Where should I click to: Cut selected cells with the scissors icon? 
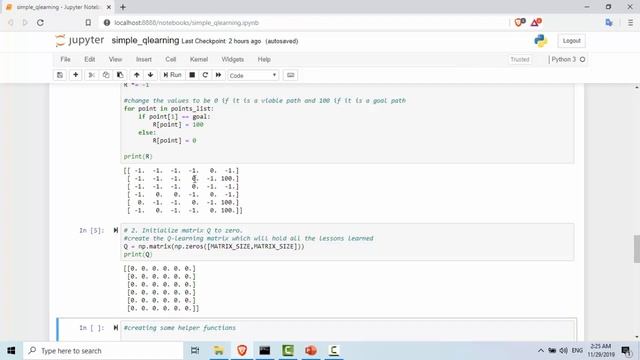tap(91, 75)
